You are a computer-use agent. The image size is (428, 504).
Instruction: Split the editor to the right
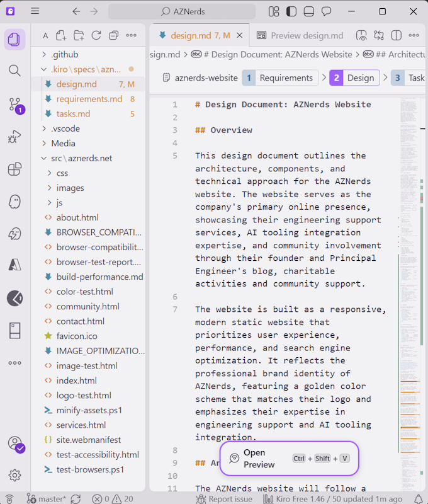tap(396, 35)
